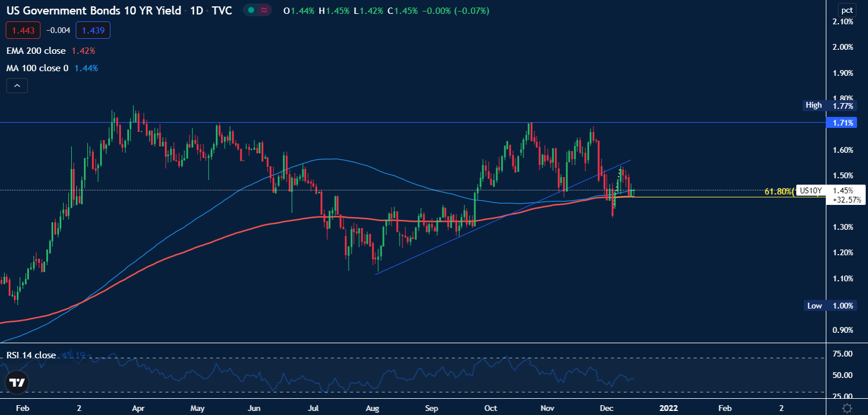Screen dimensions: 868x415
Task: Select the 61.80% Fibonacci level line label
Action: click(x=779, y=191)
